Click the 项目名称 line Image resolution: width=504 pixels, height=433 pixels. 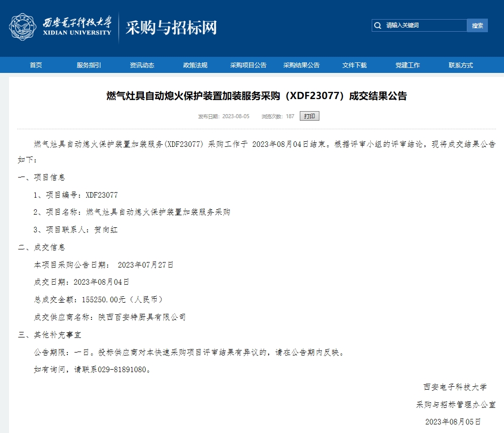[x=132, y=212]
